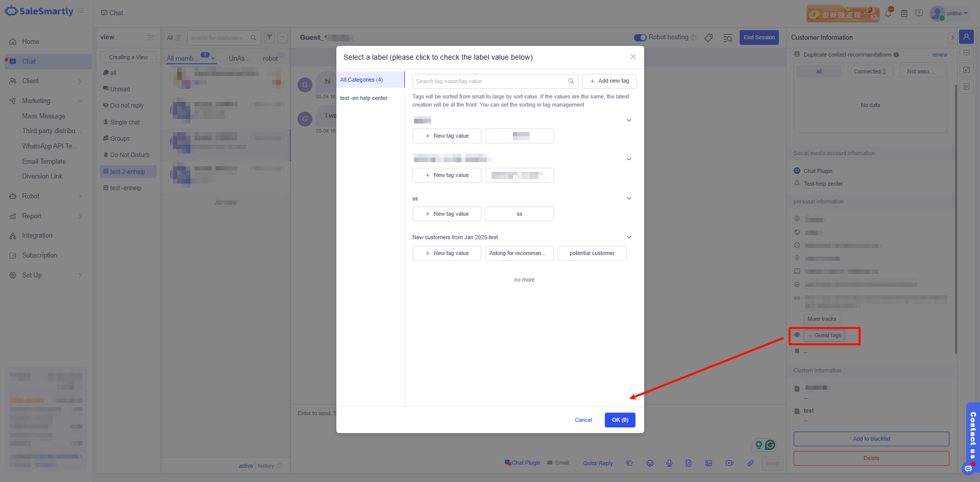The width and height of the screenshot is (980, 482).
Task: Select the 'potential customer' tag value
Action: [592, 253]
